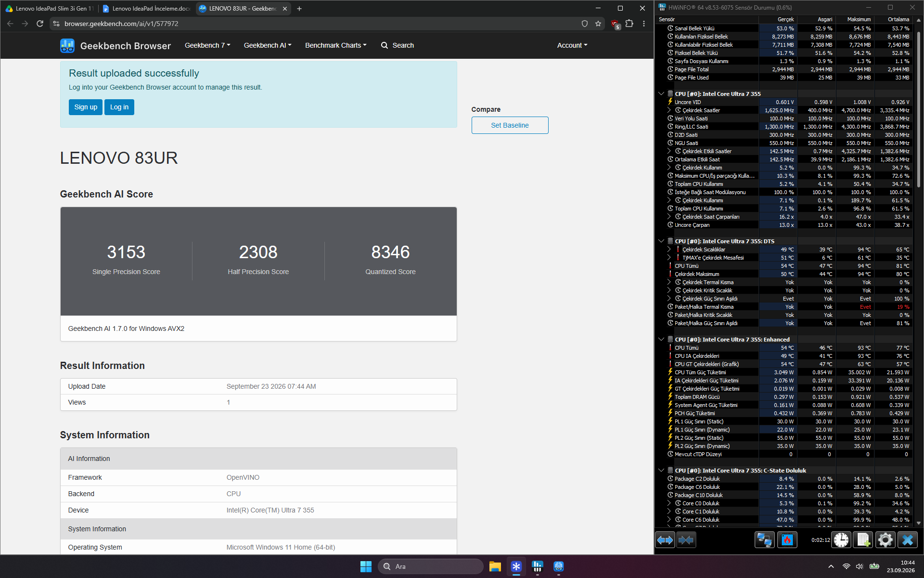
Task: Click HWiNFO icon in taskbar
Action: (x=538, y=566)
